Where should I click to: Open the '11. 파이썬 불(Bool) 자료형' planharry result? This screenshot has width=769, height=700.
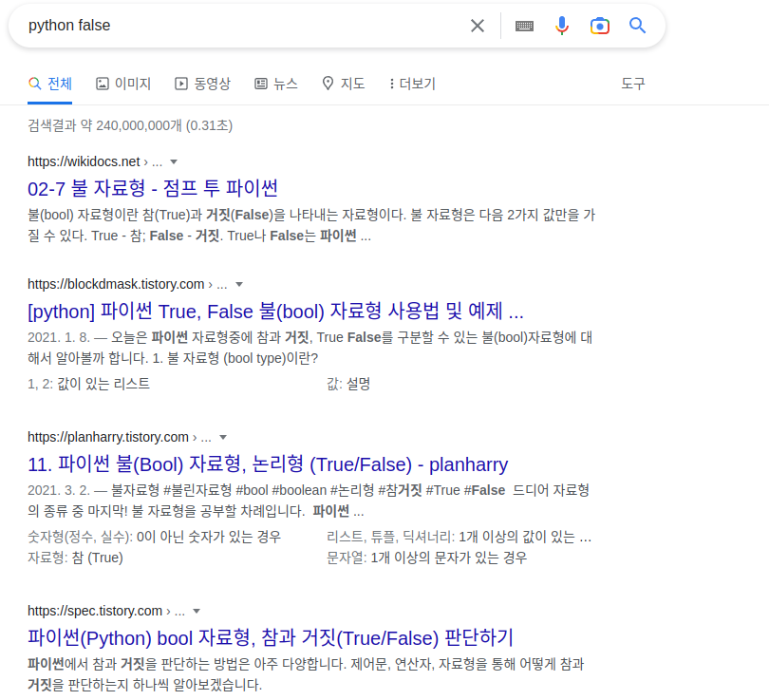coord(268,464)
